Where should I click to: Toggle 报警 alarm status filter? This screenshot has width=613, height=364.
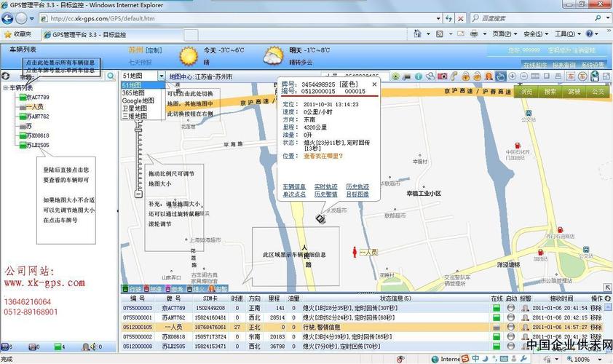coord(218,289)
